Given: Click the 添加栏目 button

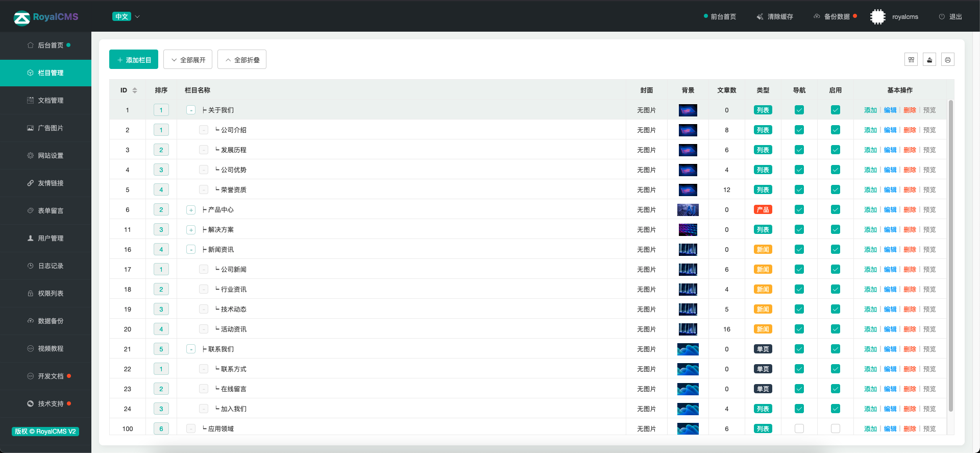Looking at the screenshot, I should point(134,60).
